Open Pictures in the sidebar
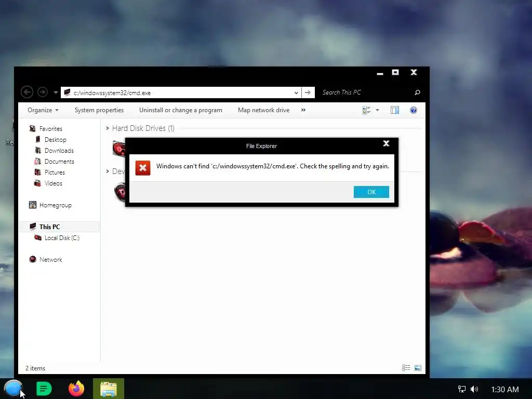 tap(55, 172)
